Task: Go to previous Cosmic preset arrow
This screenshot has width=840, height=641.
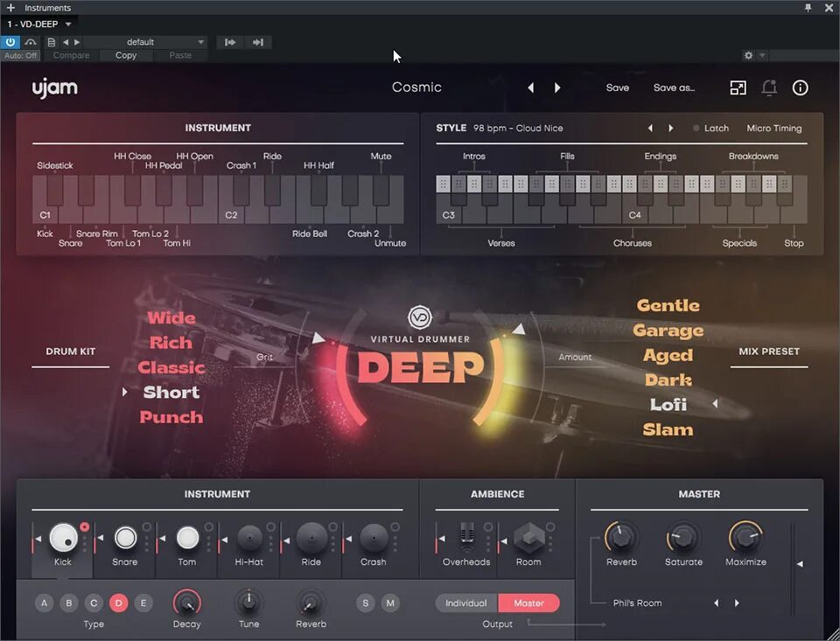Action: (530, 87)
